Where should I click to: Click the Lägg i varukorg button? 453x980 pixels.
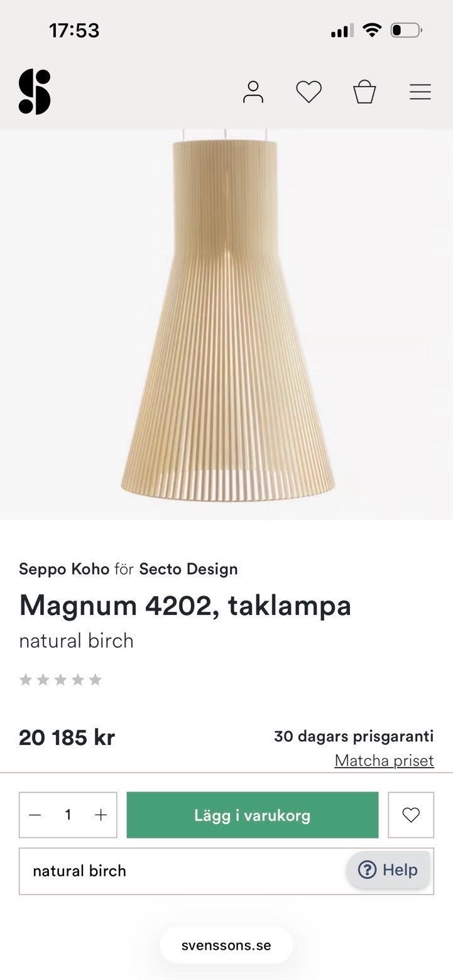253,815
